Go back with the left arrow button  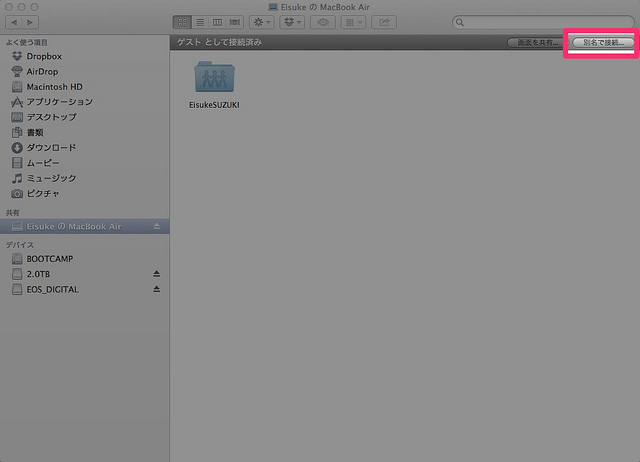coord(14,22)
